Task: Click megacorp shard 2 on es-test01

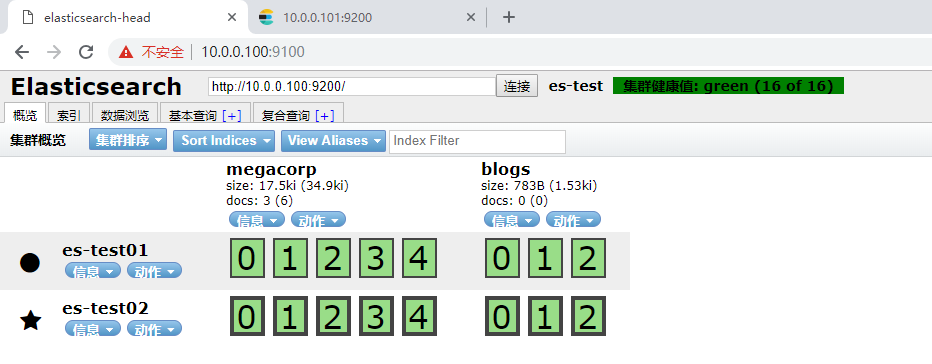Action: (333, 258)
